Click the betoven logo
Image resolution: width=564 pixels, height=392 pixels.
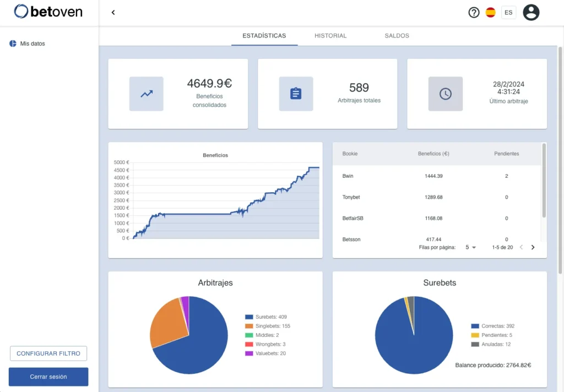48,12
